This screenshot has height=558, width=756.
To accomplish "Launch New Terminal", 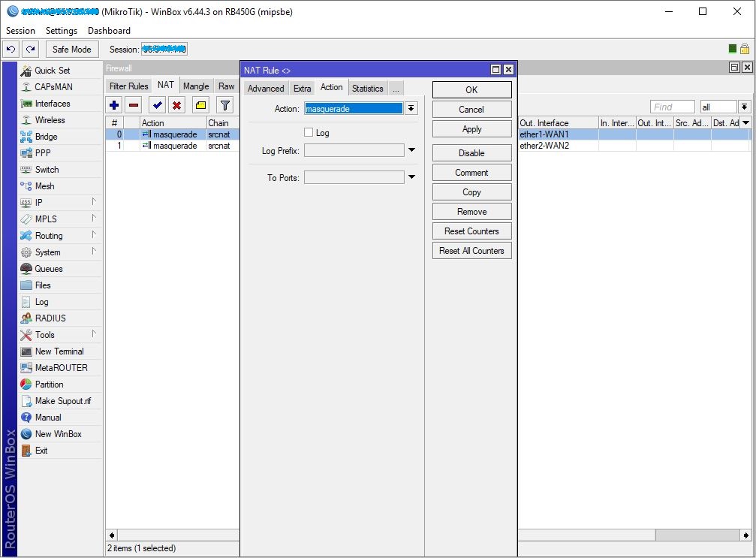I will 59,351.
